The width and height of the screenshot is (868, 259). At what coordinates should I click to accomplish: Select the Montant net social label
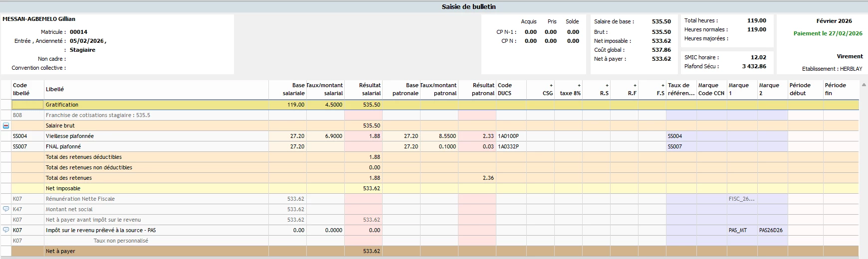click(x=69, y=209)
